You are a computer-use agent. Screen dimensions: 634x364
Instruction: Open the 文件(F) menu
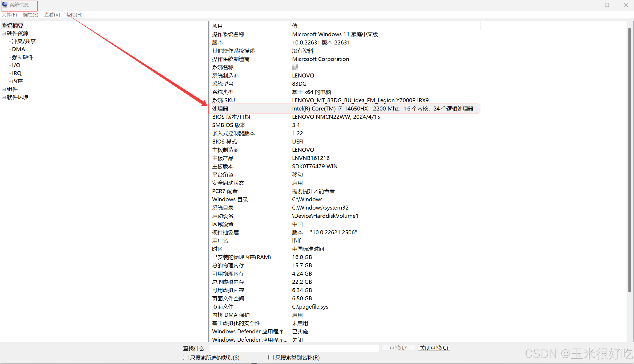click(x=9, y=15)
